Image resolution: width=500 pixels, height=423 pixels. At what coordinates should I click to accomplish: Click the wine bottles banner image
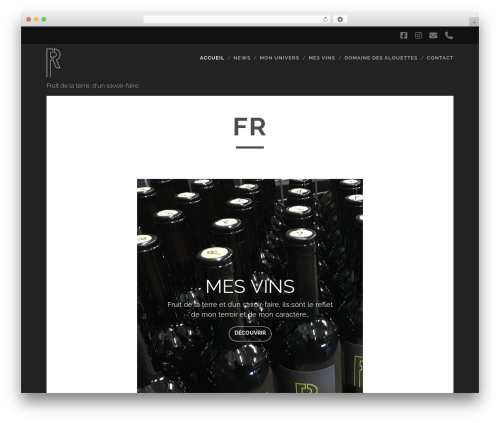pos(250,286)
